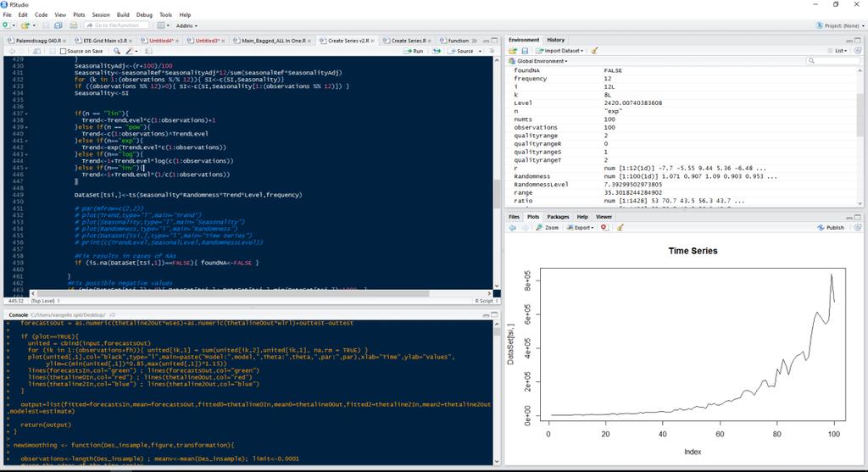Open the R Script file type selector
The image size is (868, 472).
click(487, 301)
